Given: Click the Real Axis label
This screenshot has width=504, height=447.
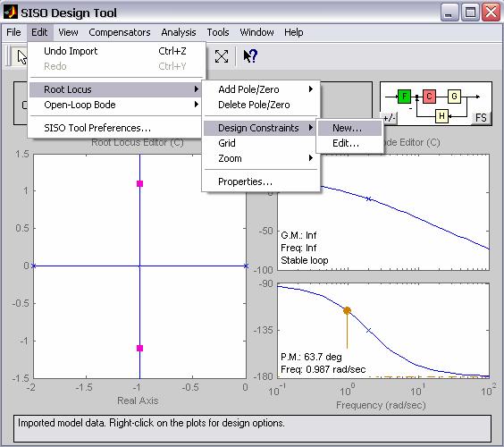Looking at the screenshot, I should coord(138,401).
